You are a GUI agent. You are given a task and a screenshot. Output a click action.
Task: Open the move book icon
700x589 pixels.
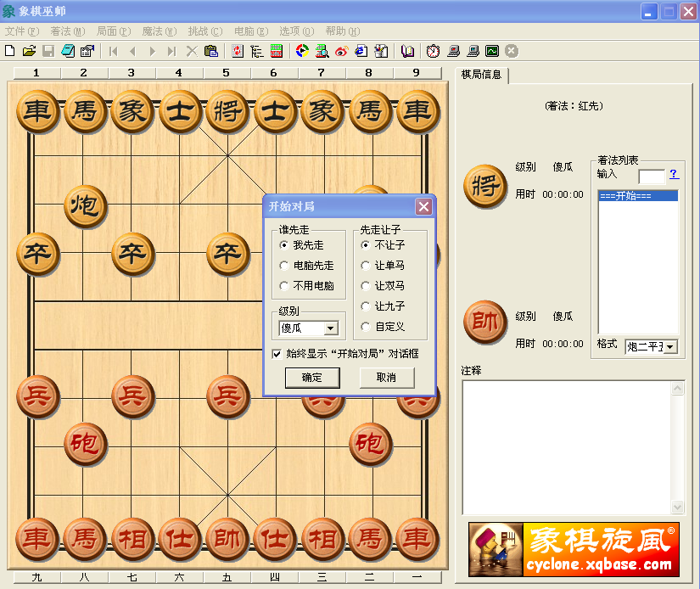pos(406,51)
